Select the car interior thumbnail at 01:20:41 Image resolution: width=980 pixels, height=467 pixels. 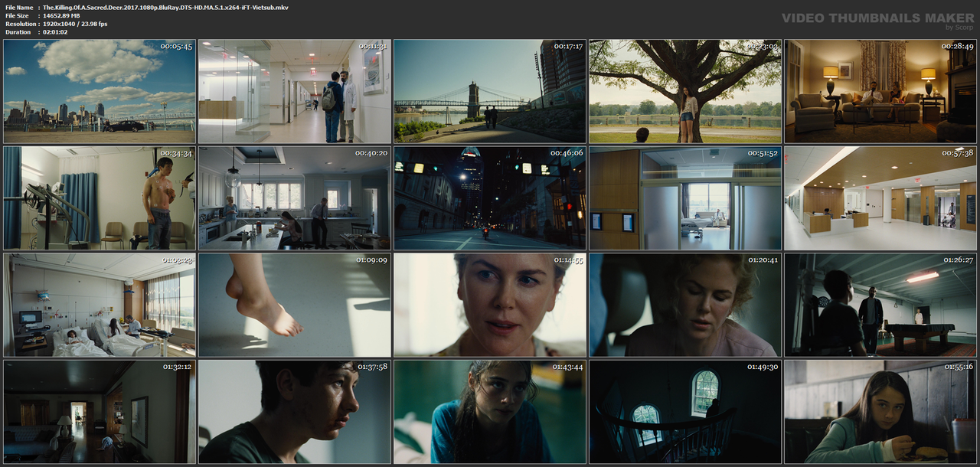pos(685,305)
